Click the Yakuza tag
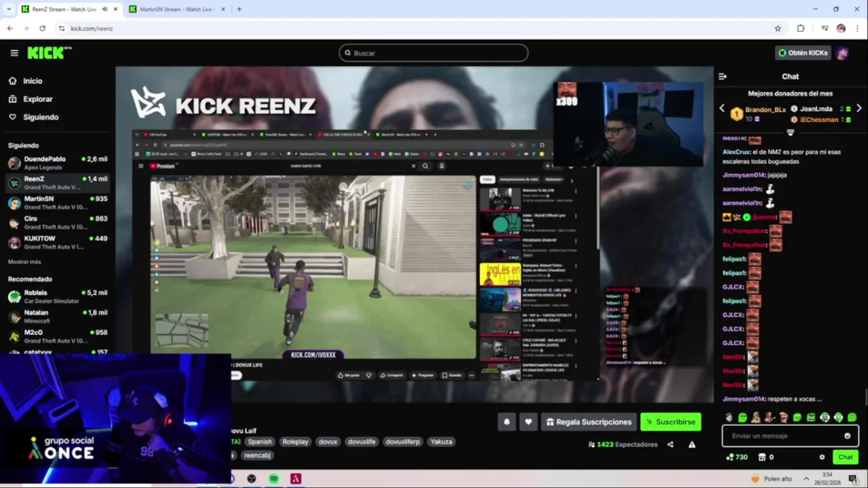This screenshot has width=868, height=488. coord(441,441)
